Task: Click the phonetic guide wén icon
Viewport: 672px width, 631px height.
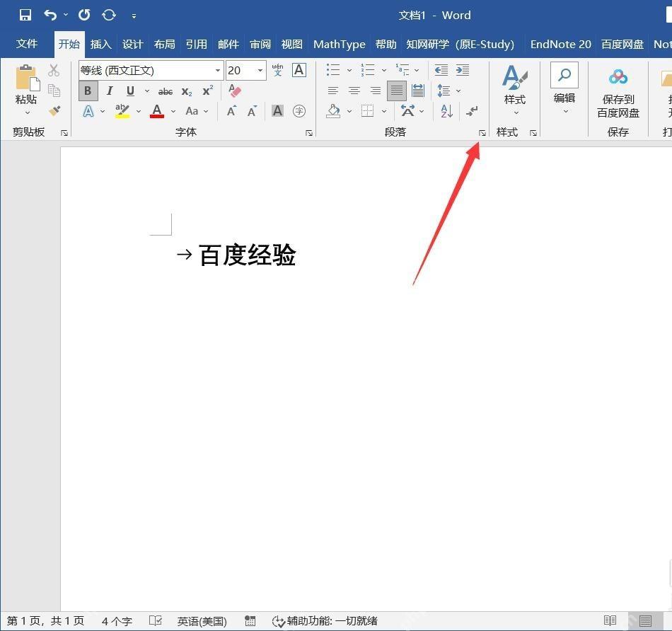Action: [277, 70]
